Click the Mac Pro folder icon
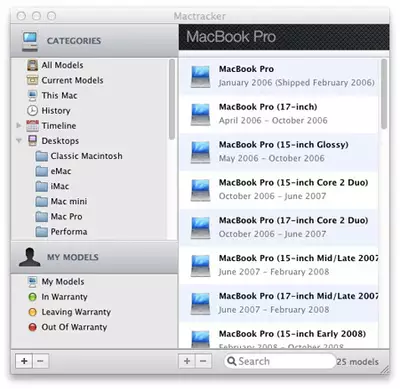Image resolution: width=400 pixels, height=389 pixels. [x=42, y=217]
